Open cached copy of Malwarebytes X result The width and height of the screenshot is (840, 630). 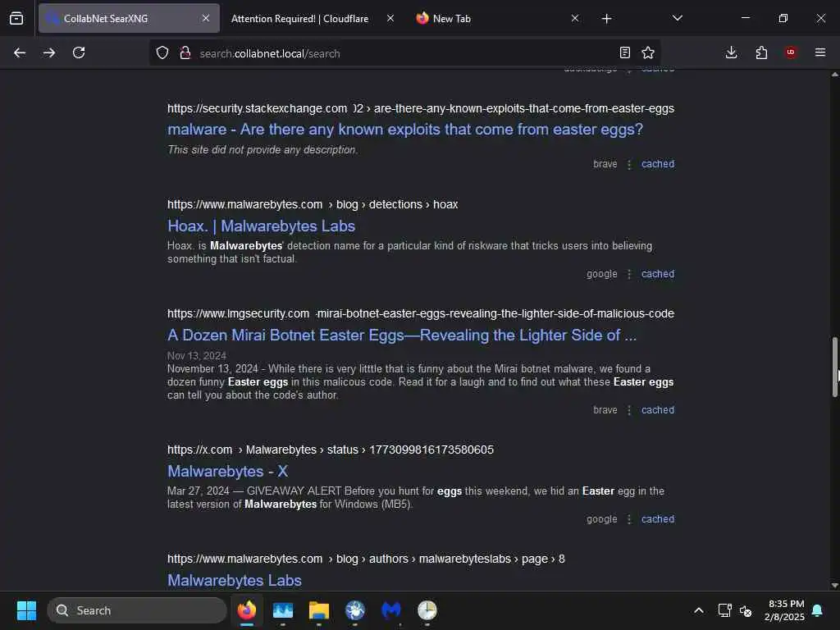point(658,519)
